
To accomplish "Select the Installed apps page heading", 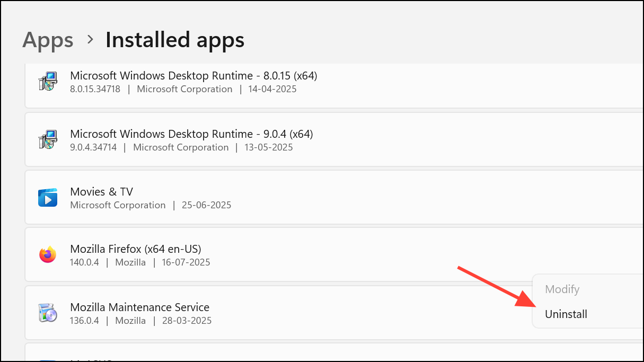I will (175, 40).
